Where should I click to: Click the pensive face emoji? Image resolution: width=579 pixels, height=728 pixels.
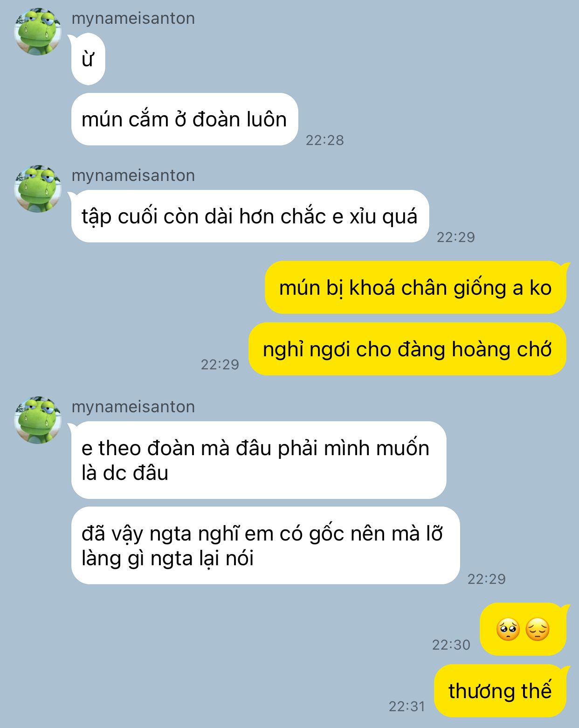tap(538, 630)
